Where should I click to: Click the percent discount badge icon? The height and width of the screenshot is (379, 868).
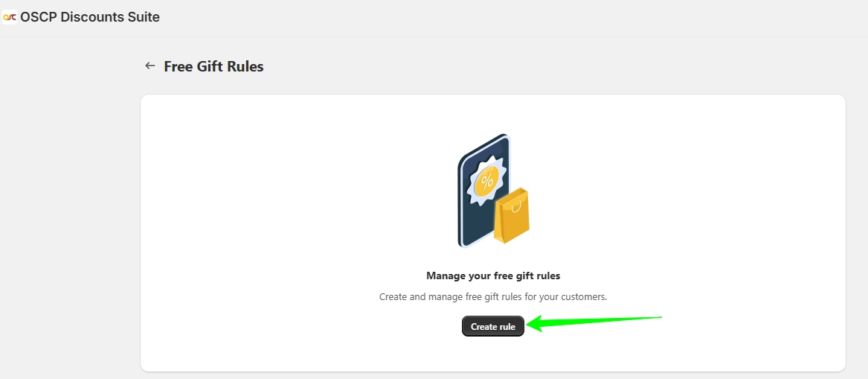tap(487, 181)
